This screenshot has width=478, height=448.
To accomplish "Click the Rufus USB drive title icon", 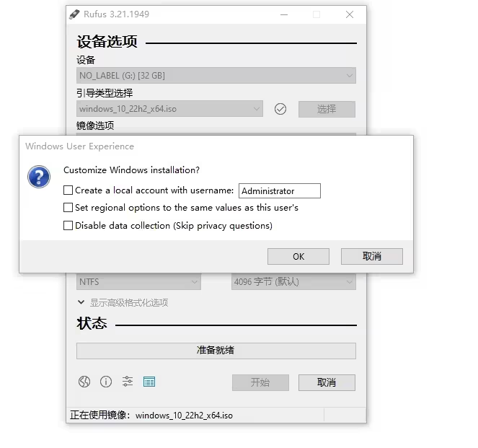I will (74, 14).
